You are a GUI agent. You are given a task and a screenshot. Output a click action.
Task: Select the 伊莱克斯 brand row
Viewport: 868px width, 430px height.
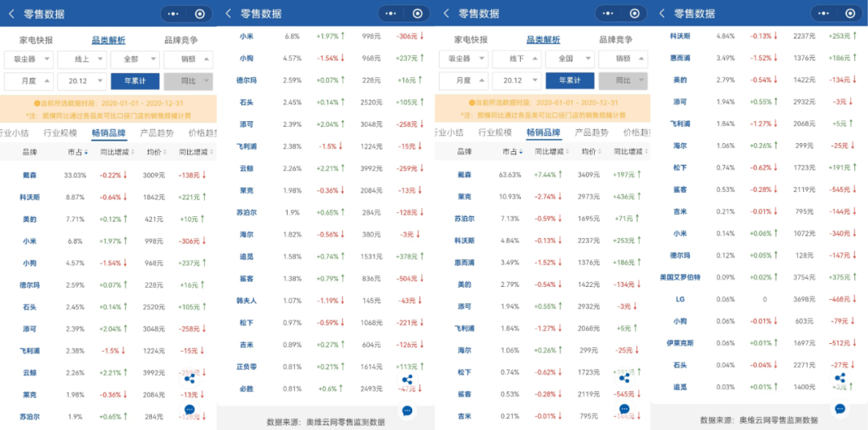click(x=681, y=343)
